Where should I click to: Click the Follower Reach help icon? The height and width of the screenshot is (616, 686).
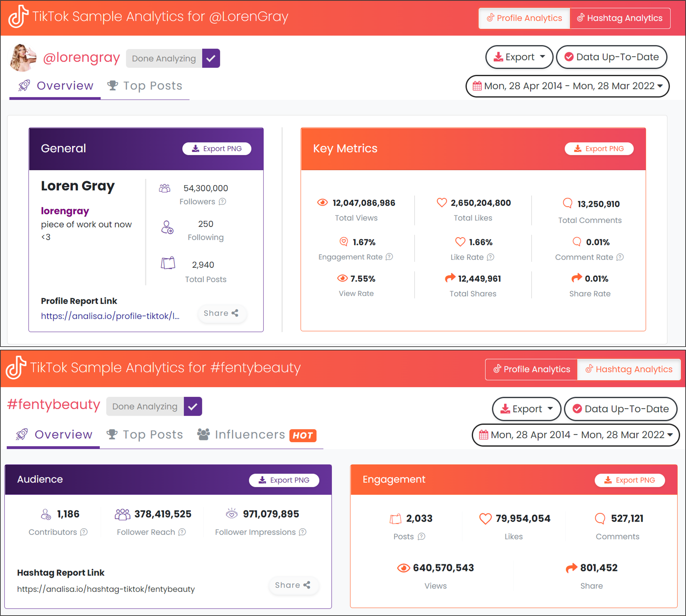[x=182, y=532]
